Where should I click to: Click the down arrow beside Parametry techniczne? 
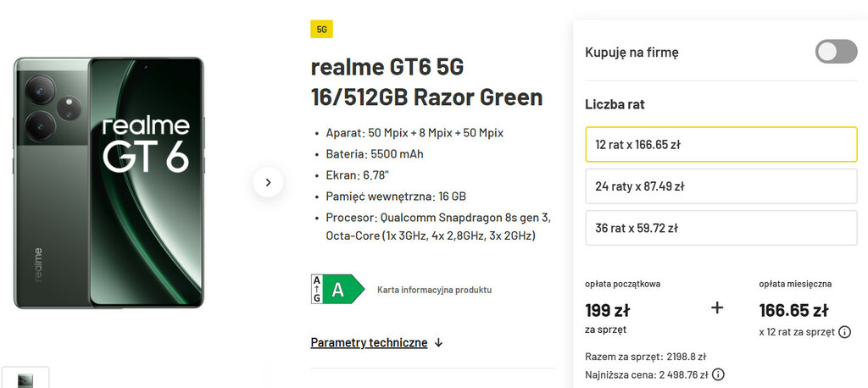(x=438, y=343)
